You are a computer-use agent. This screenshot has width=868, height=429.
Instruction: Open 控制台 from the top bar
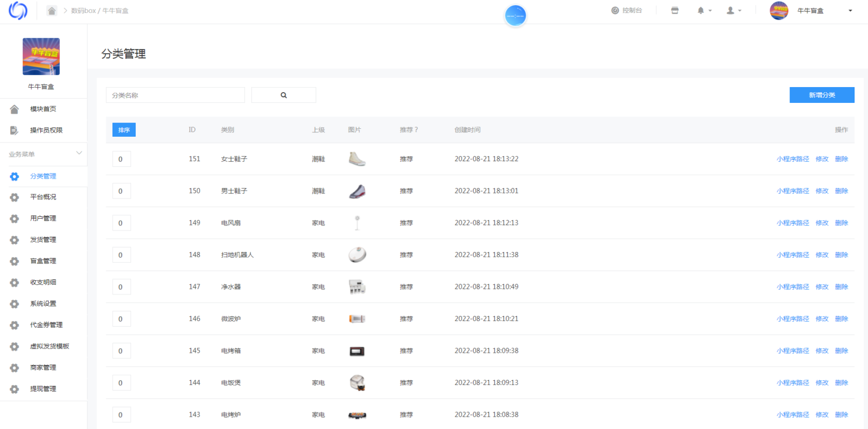tap(627, 11)
